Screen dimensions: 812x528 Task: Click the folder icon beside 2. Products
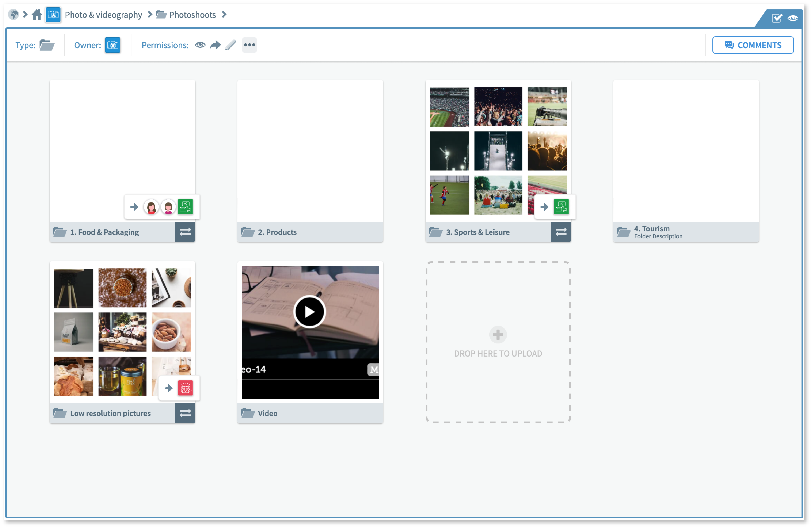(x=248, y=232)
